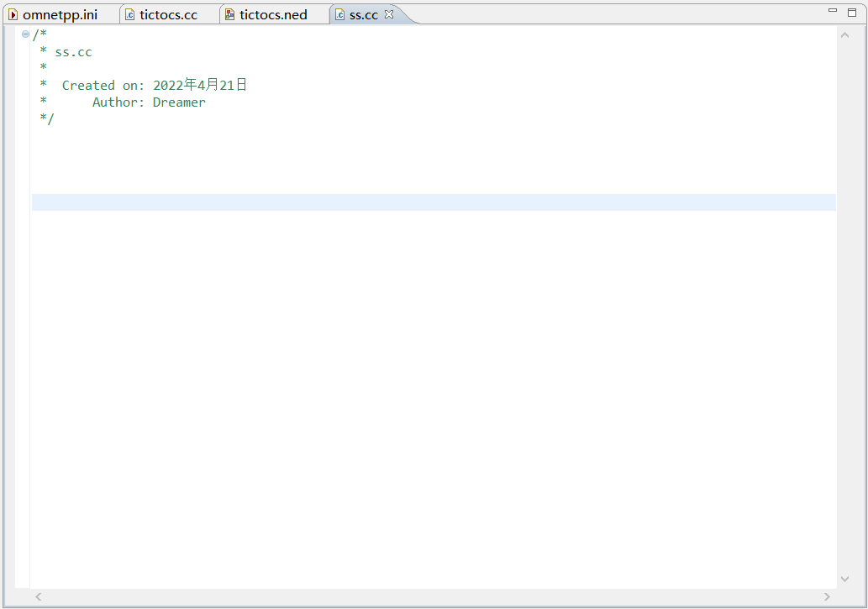This screenshot has height=609, width=868.
Task: Click the 'Created on: 2022年4月21日' text
Action: [155, 85]
